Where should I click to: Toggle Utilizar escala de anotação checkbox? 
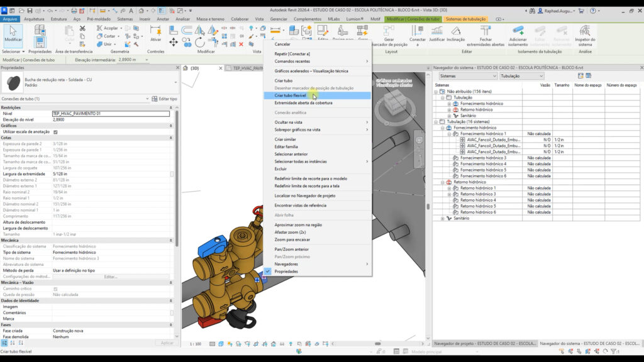click(x=55, y=132)
